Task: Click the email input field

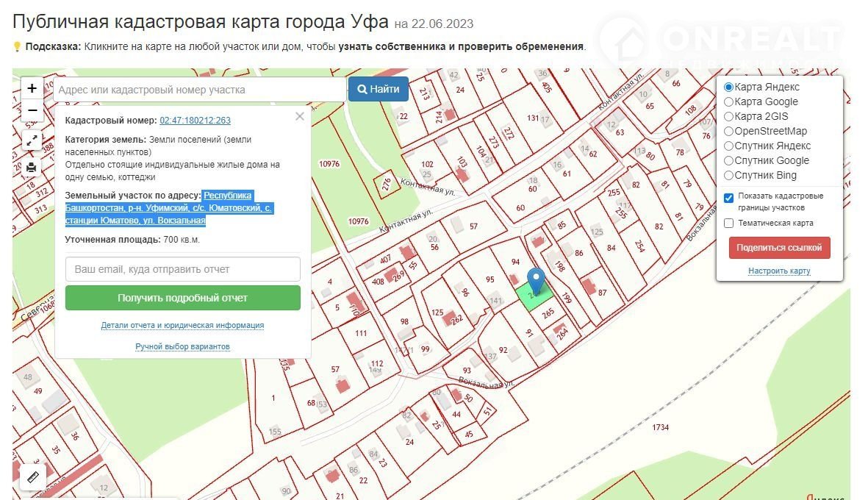Action: click(182, 269)
